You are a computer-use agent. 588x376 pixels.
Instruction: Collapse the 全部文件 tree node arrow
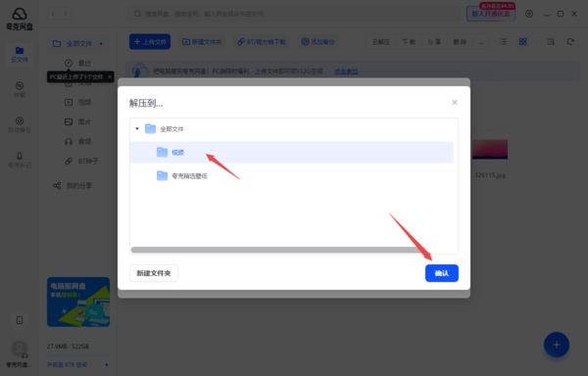coord(137,128)
